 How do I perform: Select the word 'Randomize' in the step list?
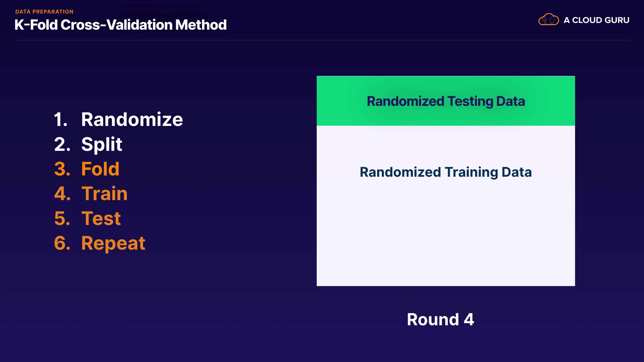click(x=132, y=119)
